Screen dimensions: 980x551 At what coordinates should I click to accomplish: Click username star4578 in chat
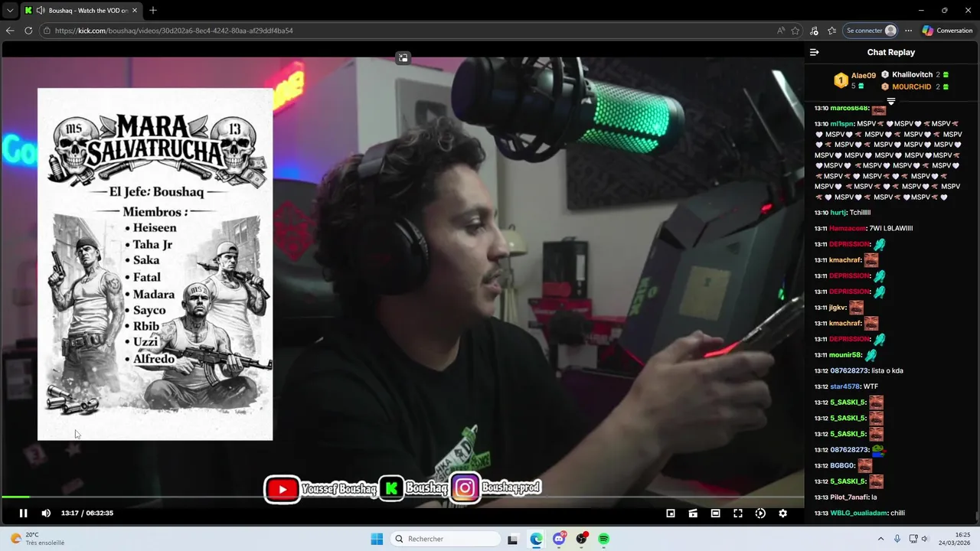pyautogui.click(x=844, y=386)
